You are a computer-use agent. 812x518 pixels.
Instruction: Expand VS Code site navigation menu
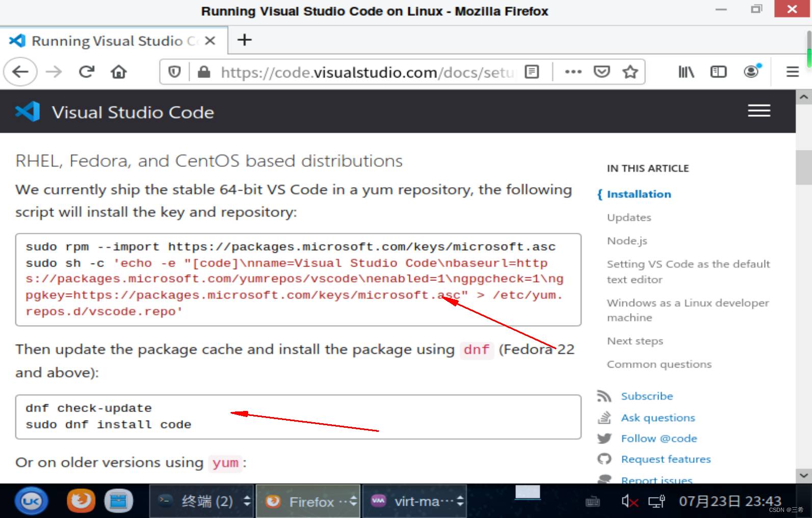759,111
